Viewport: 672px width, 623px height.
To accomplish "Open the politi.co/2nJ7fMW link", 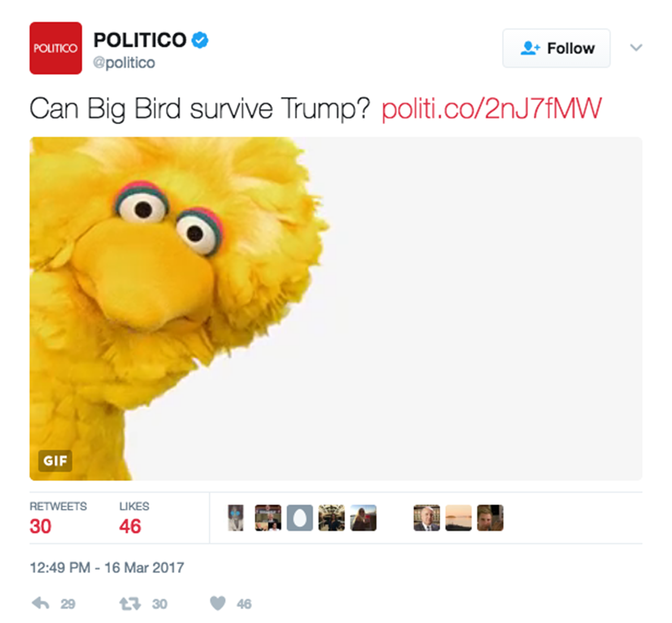I will coord(491,108).
